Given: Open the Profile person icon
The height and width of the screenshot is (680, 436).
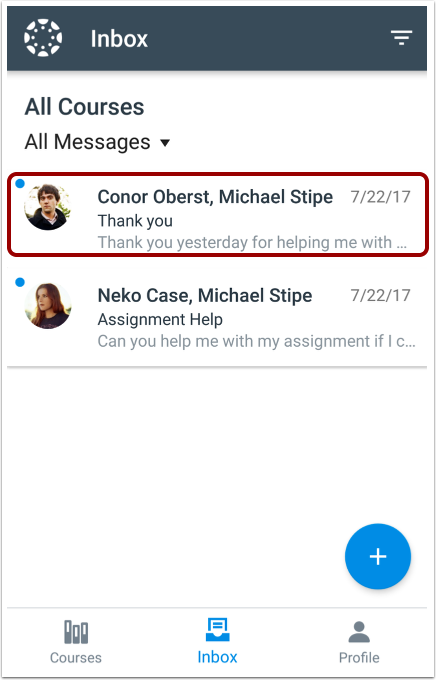Looking at the screenshot, I should 359,632.
